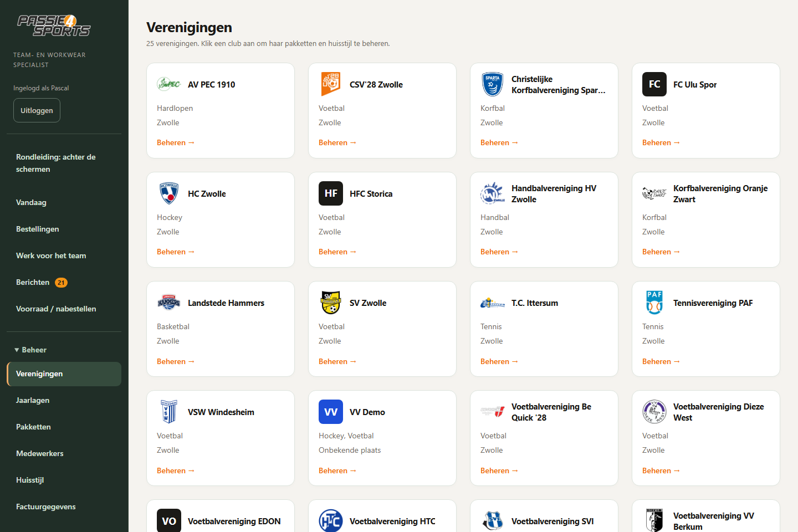This screenshot has height=532, width=798.
Task: Click the HC Zwolle hockey logo
Action: point(169,193)
